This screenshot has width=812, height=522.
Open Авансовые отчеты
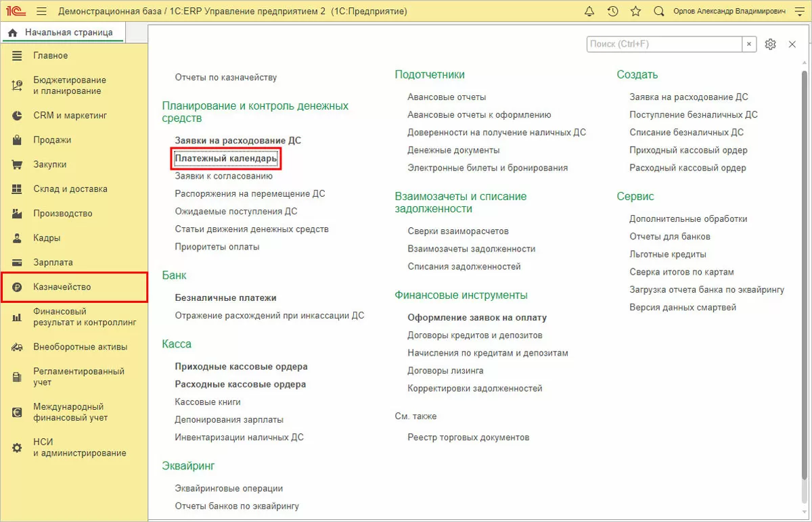pyautogui.click(x=447, y=97)
